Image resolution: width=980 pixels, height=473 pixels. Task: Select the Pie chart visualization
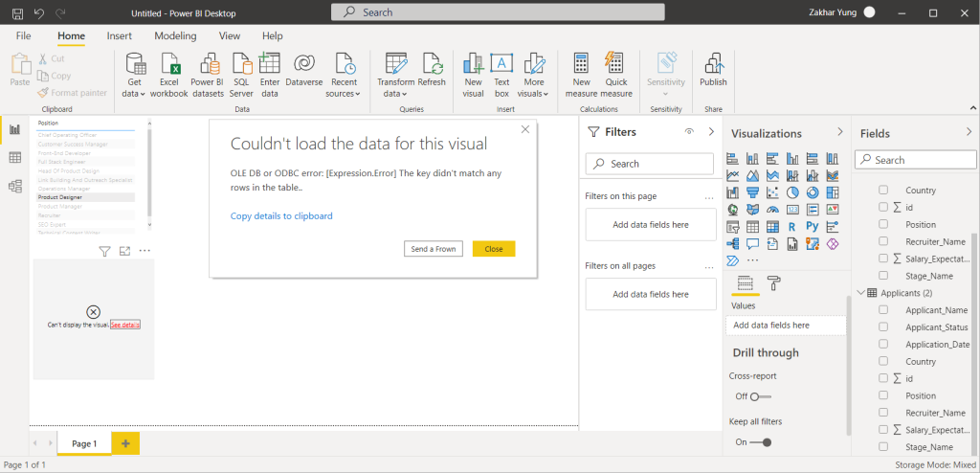tap(792, 192)
